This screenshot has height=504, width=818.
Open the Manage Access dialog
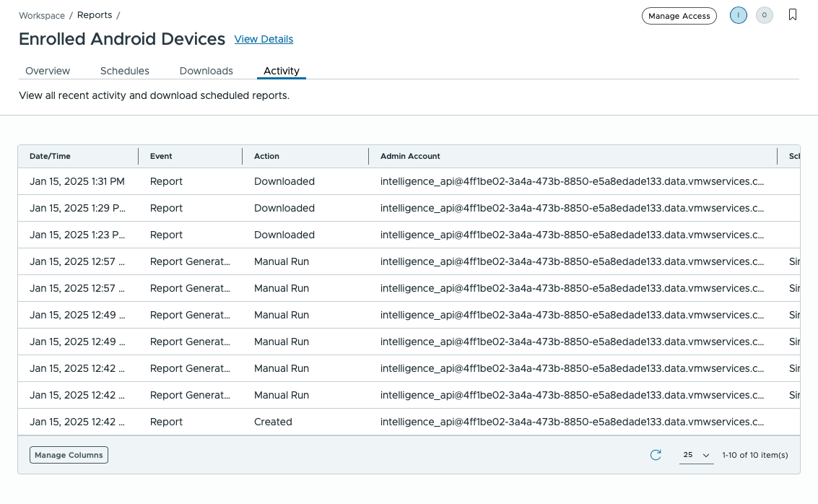679,15
